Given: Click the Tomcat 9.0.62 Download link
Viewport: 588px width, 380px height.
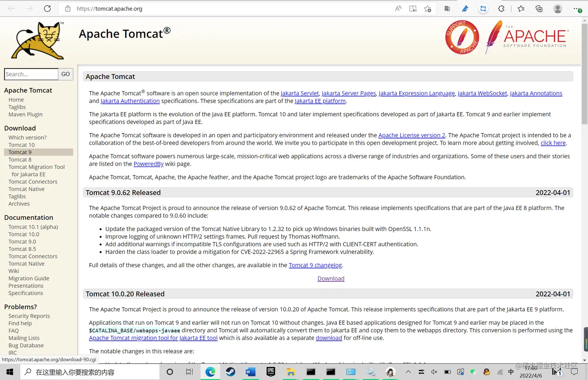Looking at the screenshot, I should tap(331, 278).
